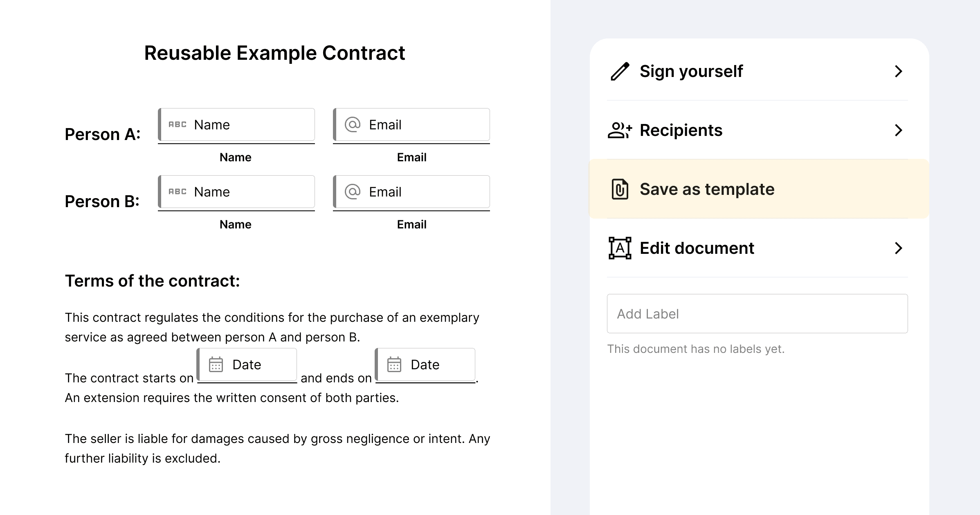The height and width of the screenshot is (515, 980).
Task: Click the pencil icon beside Sign yourself
Action: pyautogui.click(x=620, y=71)
